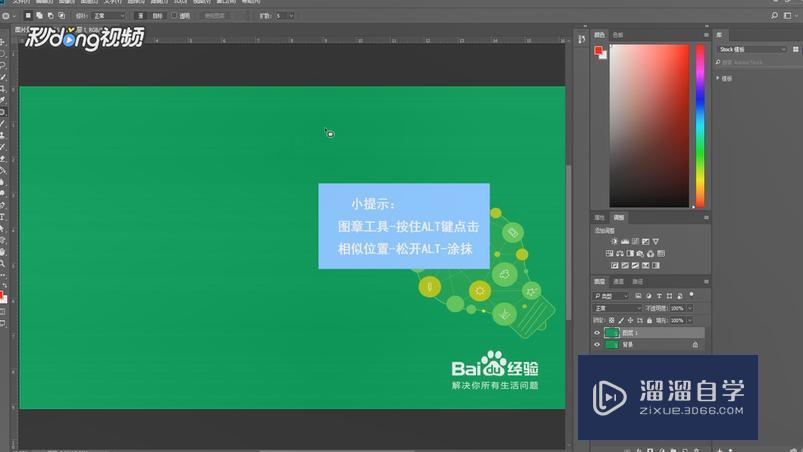Hide Layer 1 using its eye icon
Viewport: 803px width, 452px height.
[598, 333]
